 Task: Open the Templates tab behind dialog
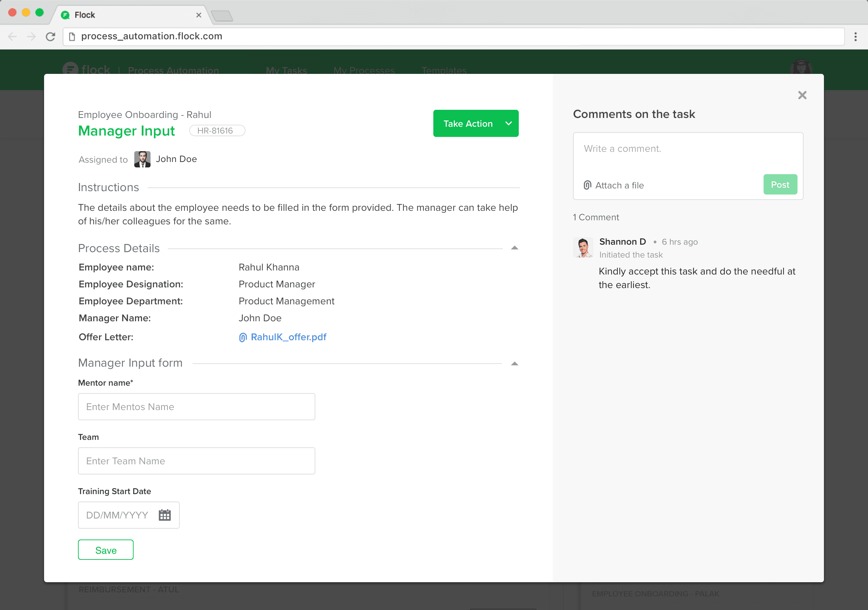(x=444, y=70)
